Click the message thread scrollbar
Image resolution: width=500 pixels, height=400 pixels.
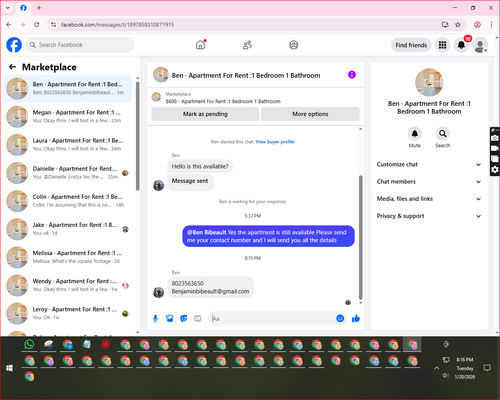pyautogui.click(x=360, y=237)
